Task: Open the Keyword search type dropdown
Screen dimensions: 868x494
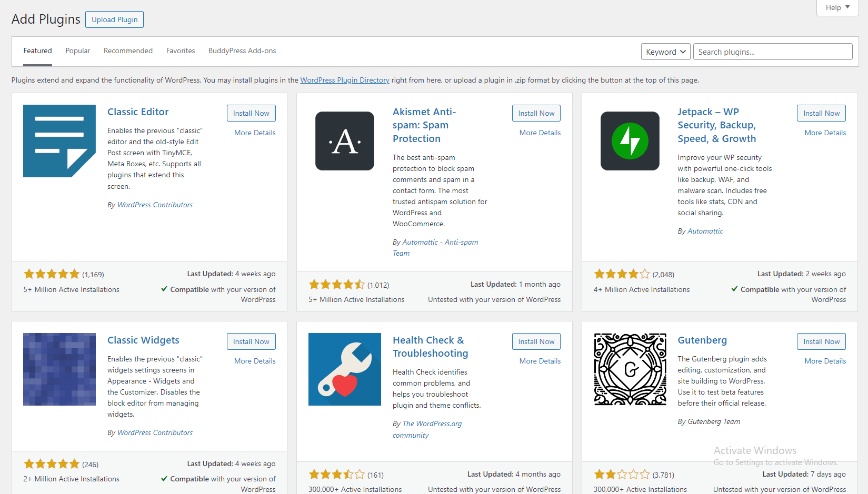Action: click(x=665, y=52)
